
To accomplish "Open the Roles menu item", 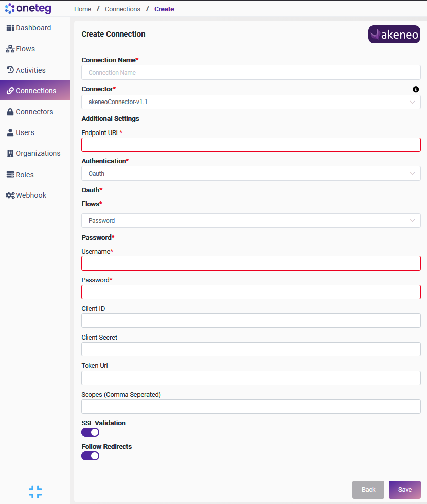I will coord(24,175).
